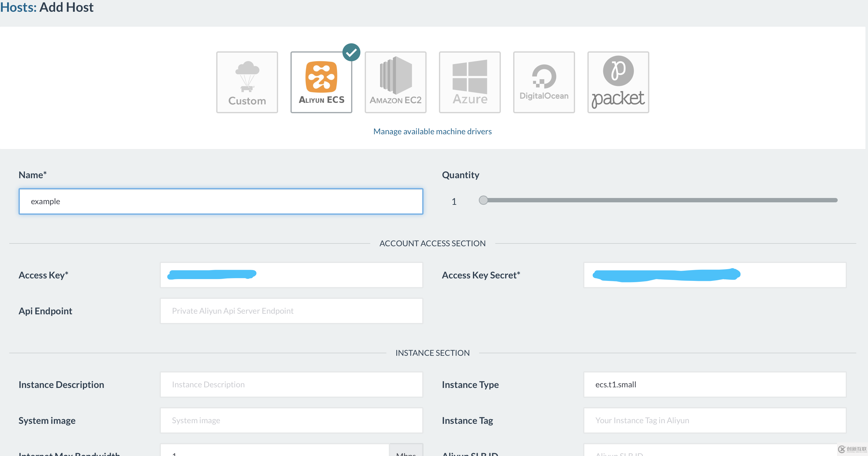Click the System image input field
The width and height of the screenshot is (868, 456).
pyautogui.click(x=291, y=420)
